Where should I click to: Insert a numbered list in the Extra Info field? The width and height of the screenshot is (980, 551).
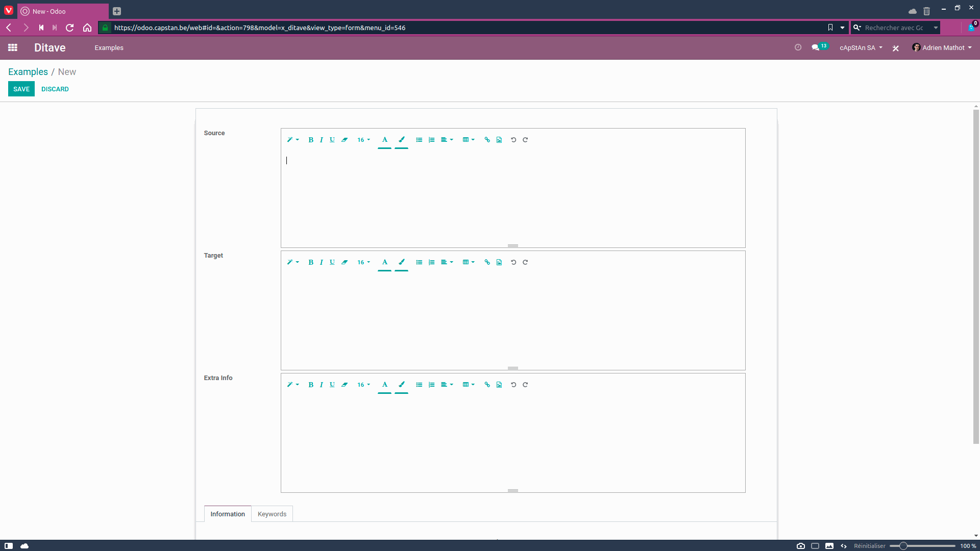432,385
